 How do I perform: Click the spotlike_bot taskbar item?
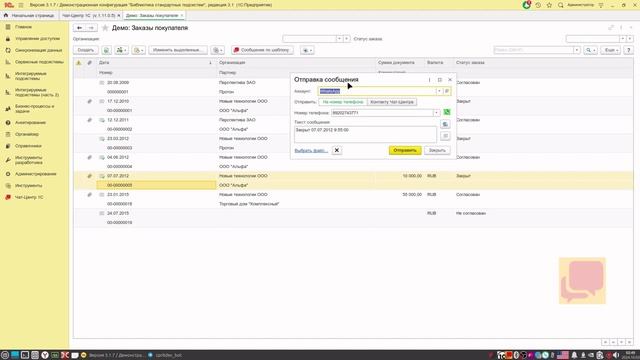click(x=165, y=355)
